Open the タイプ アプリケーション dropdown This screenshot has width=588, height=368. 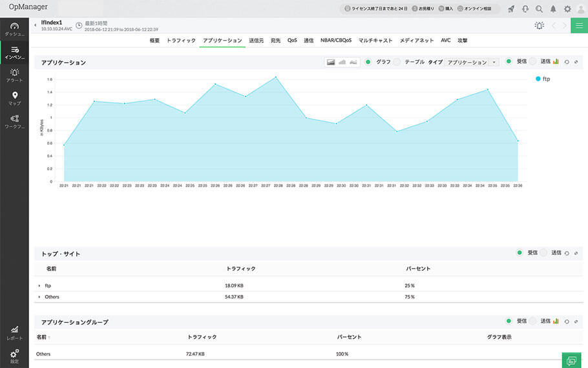[473, 62]
